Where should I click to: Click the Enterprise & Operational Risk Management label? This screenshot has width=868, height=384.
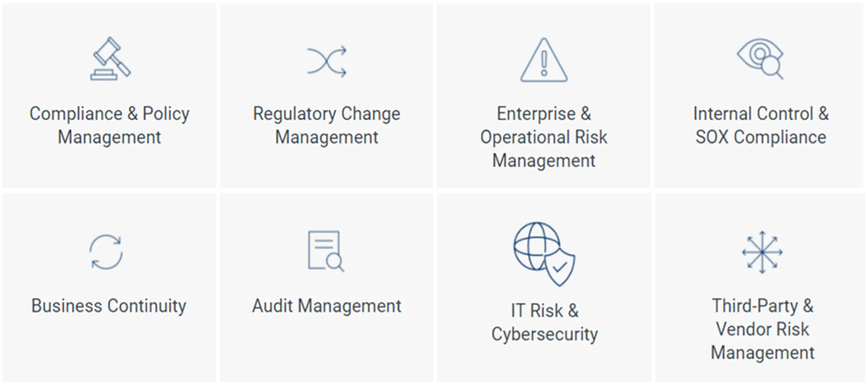(544, 137)
